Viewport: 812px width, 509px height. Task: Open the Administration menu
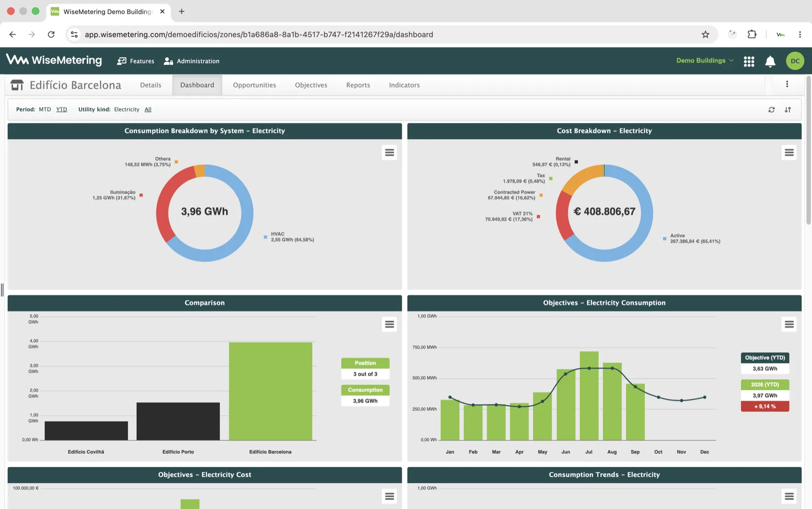192,61
